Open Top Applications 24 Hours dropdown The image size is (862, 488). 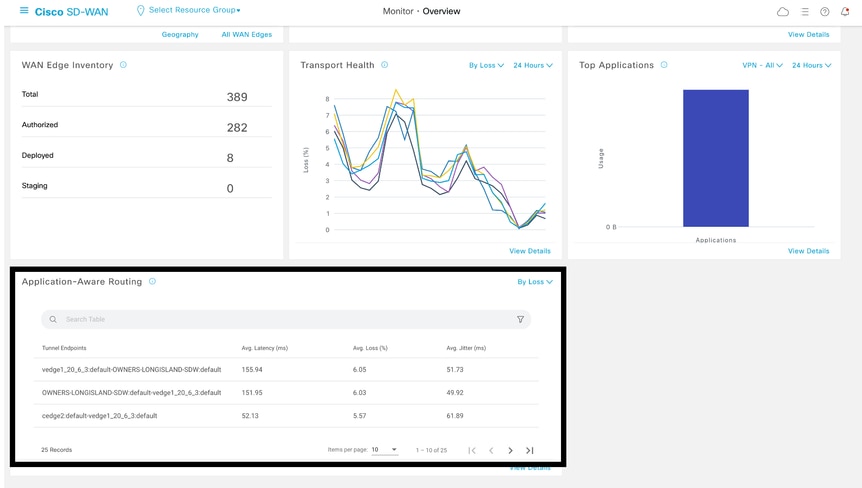[x=811, y=65]
